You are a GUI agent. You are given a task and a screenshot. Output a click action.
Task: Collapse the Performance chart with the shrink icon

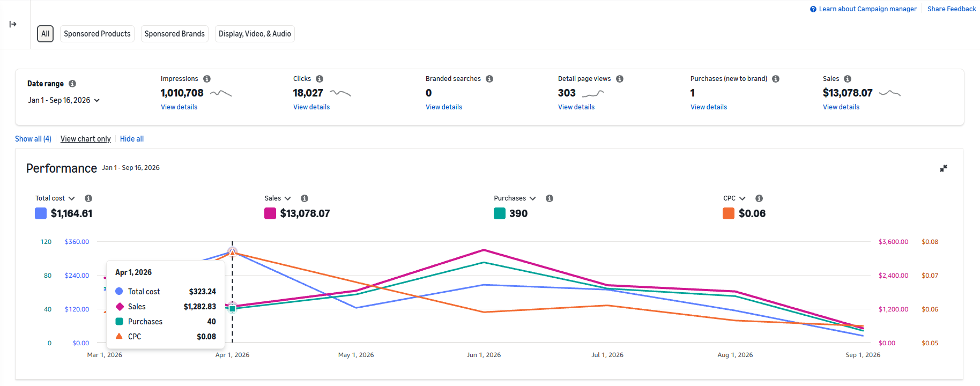click(944, 168)
